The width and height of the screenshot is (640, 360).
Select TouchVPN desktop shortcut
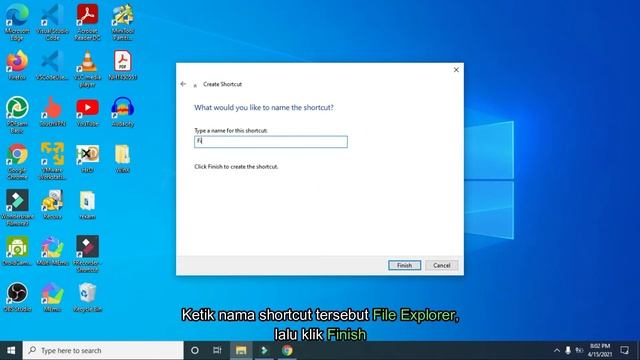52,111
